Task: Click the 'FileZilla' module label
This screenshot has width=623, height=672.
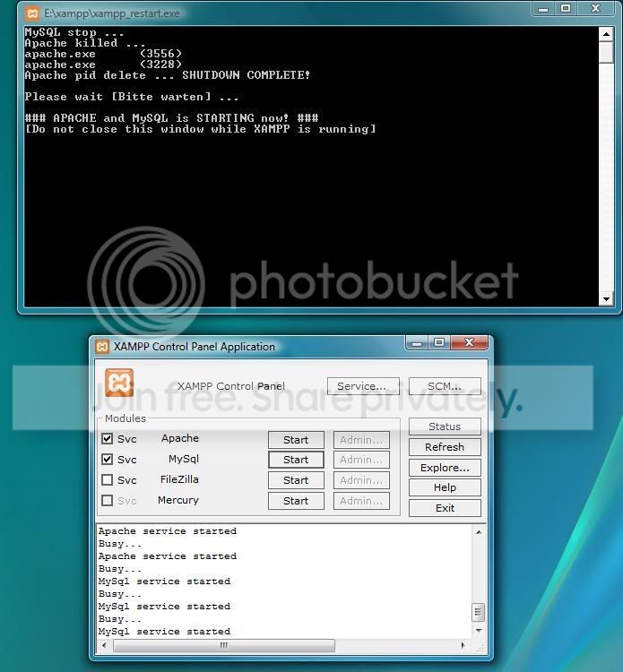Action: click(179, 479)
